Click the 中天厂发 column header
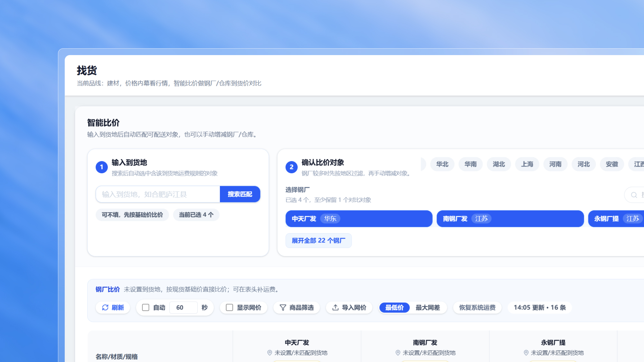644x362 pixels. 297,343
